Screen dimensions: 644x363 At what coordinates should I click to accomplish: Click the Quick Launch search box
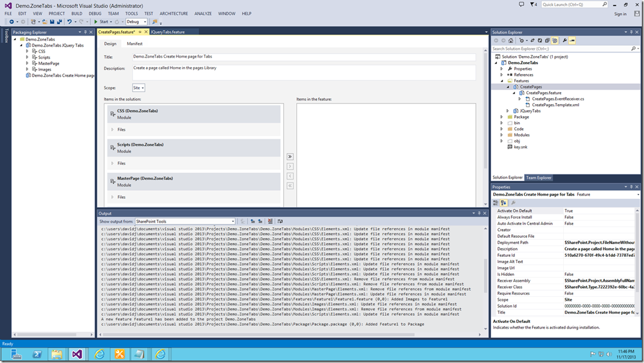tap(574, 4)
